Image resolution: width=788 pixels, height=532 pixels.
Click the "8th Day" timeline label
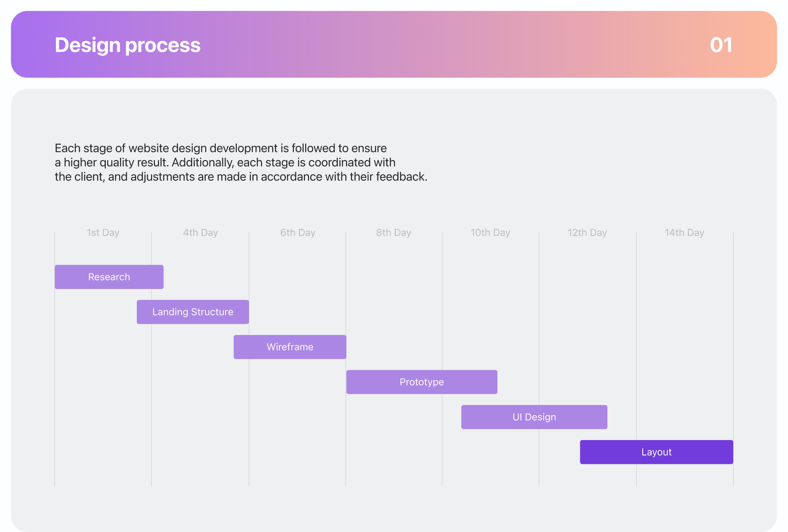[x=394, y=233]
